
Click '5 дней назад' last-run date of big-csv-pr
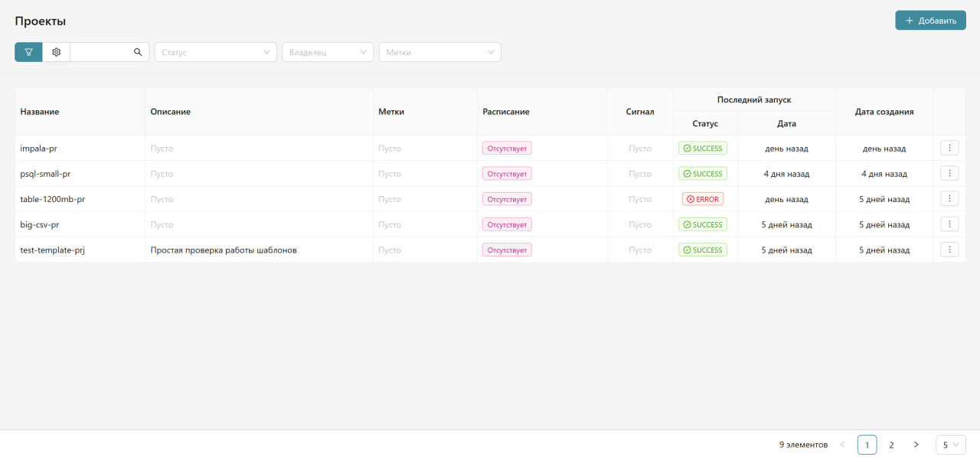[786, 224]
